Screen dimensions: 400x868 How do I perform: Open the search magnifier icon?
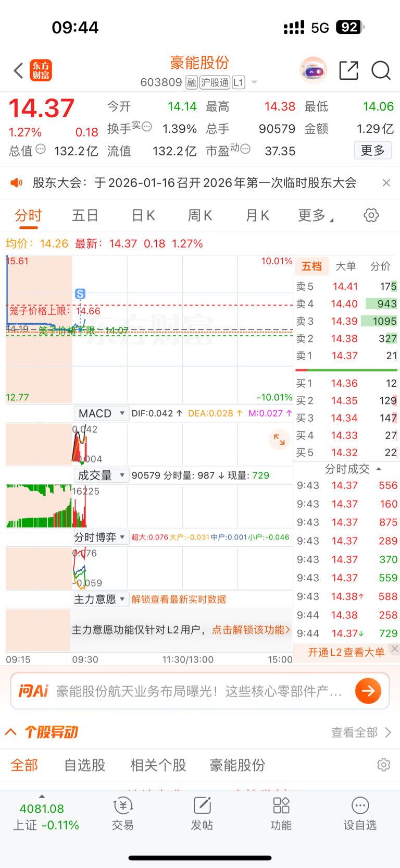381,70
